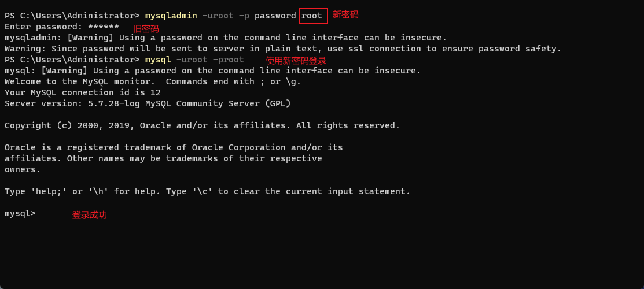
Task: Select the "password" keyword before the red box
Action: pos(275,16)
